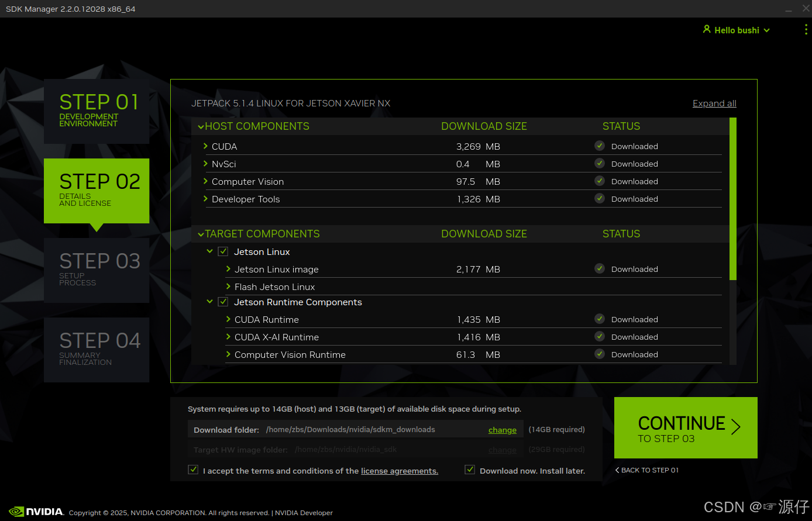Click the Jetson Linux image size 2,177 MB
Image resolution: width=812 pixels, height=521 pixels.
pyautogui.click(x=478, y=269)
